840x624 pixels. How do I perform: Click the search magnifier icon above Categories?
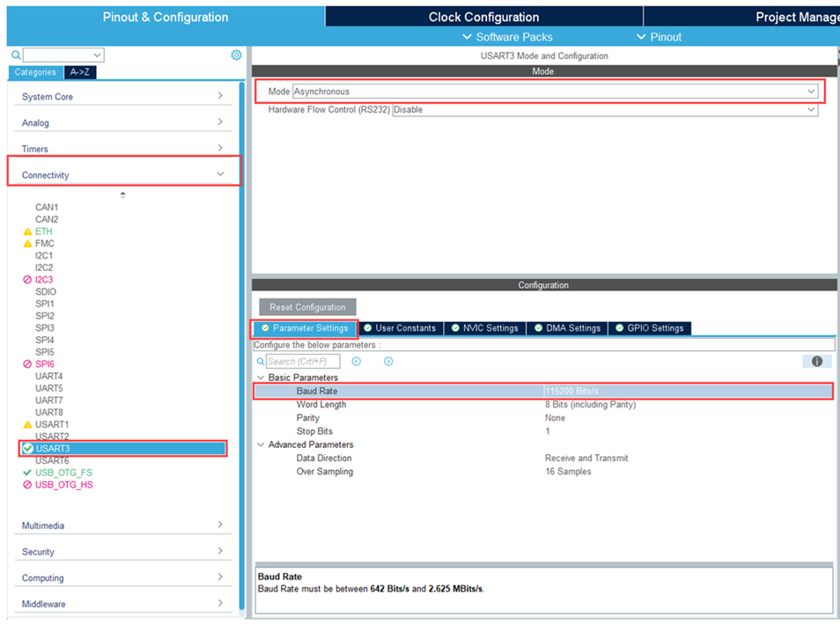point(16,55)
